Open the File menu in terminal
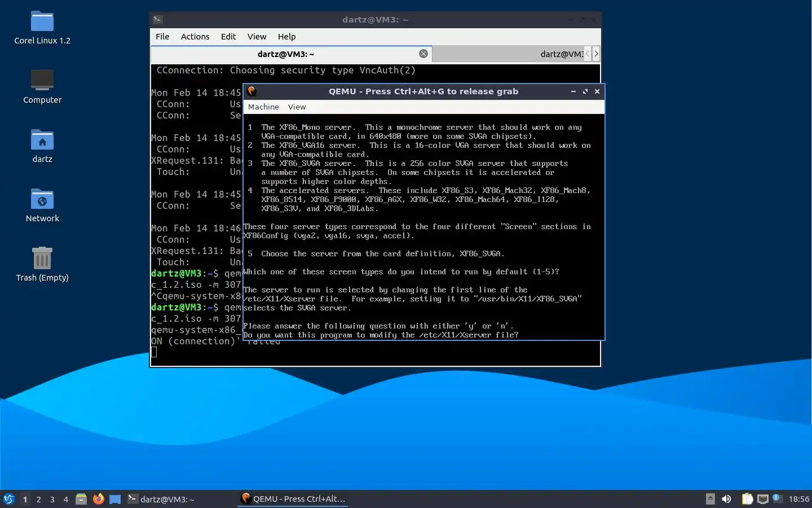Image resolution: width=812 pixels, height=508 pixels. [162, 36]
